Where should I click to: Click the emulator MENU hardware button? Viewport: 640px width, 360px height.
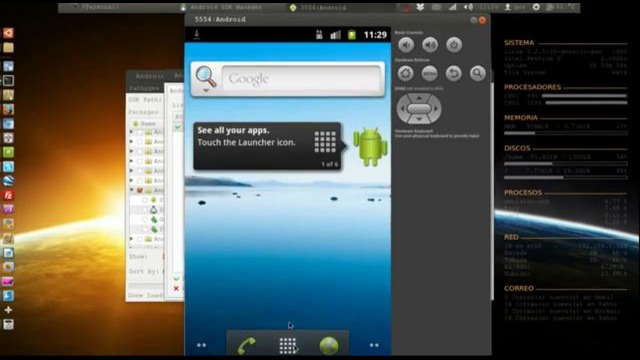(x=430, y=73)
